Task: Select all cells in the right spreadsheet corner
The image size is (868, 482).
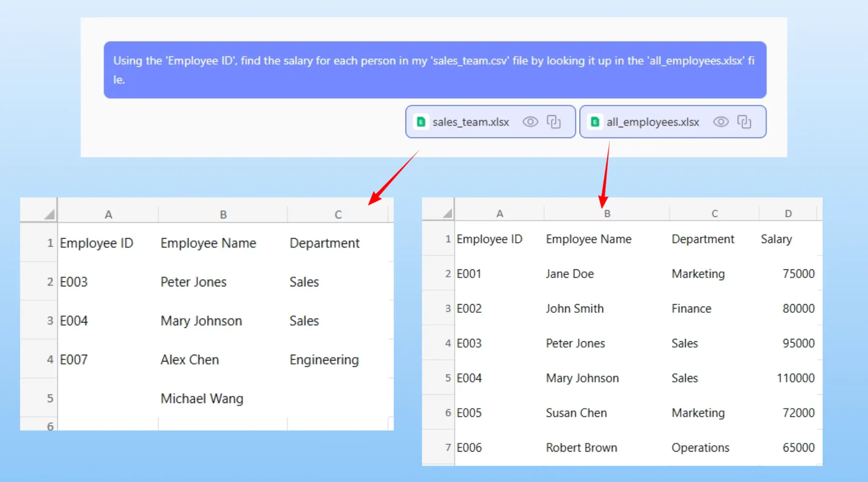Action: [x=447, y=213]
